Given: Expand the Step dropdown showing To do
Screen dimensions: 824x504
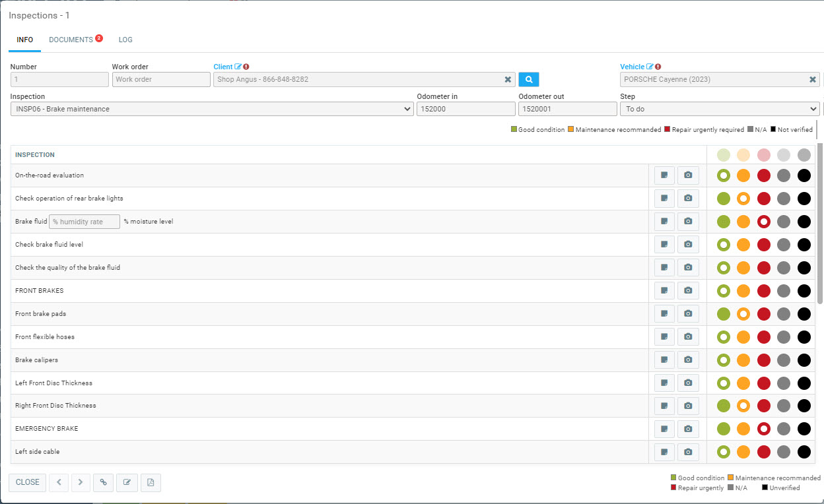Looking at the screenshot, I should pos(720,109).
